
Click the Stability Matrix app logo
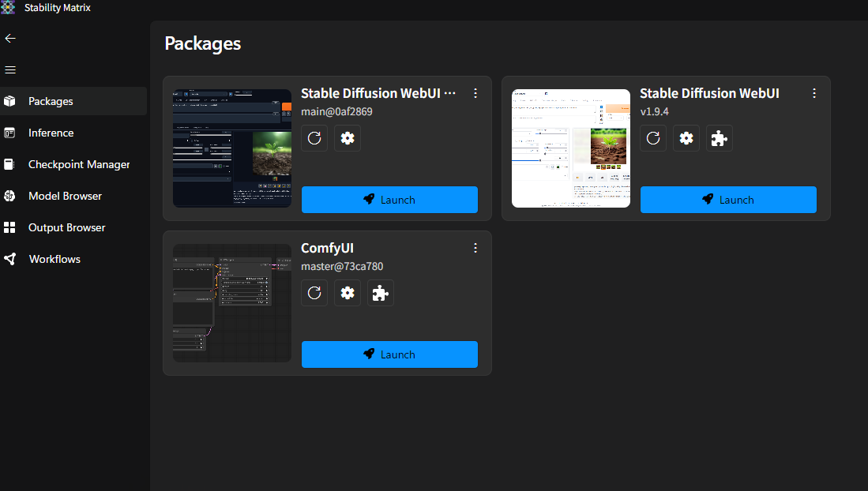click(9, 8)
